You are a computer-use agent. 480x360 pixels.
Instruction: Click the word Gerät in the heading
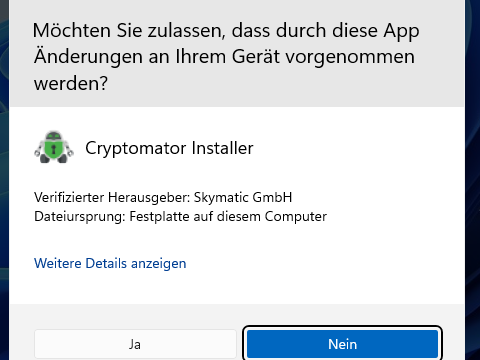[x=255, y=57]
